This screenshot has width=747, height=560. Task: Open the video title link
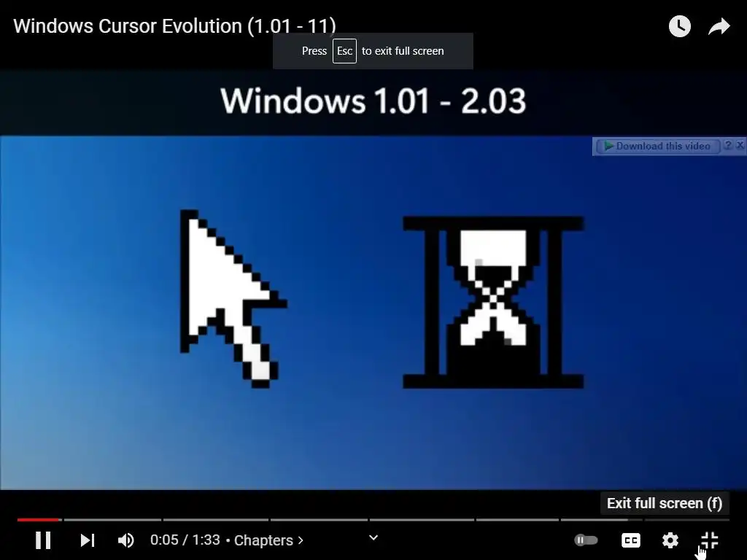coord(174,26)
